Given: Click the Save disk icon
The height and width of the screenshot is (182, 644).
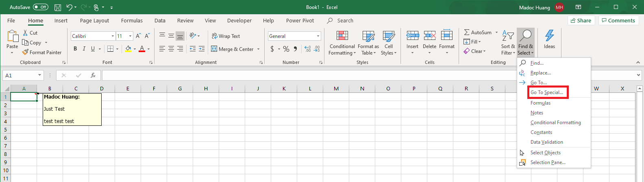Looking at the screenshot, I should click(58, 7).
